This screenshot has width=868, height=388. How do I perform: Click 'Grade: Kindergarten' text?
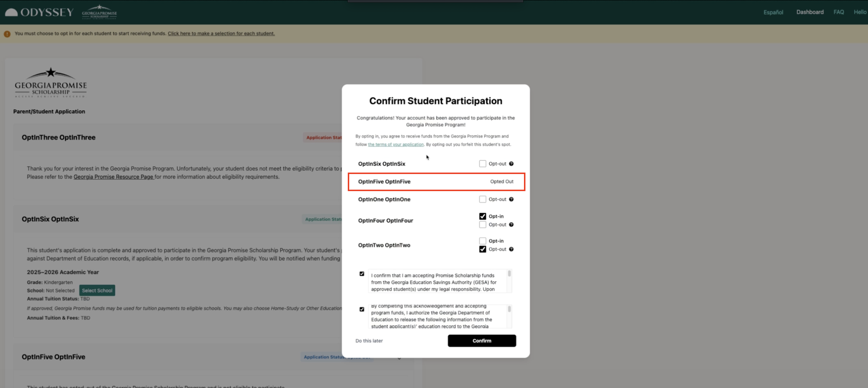(49, 282)
